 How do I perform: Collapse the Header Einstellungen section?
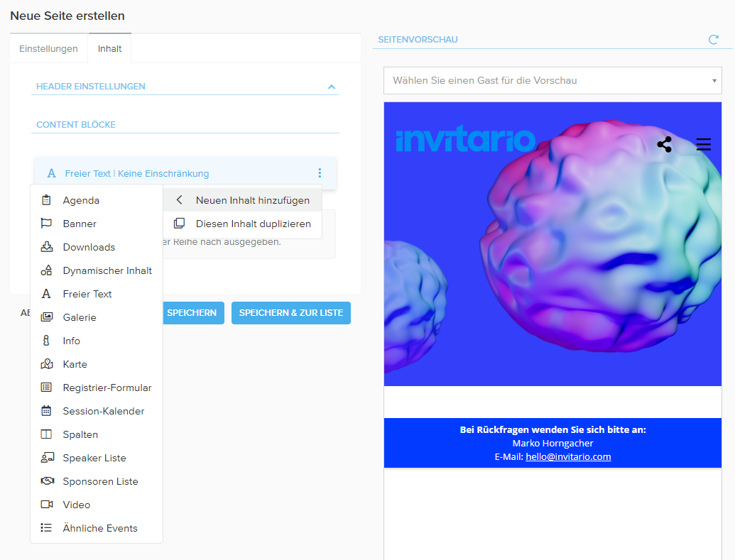coord(331,87)
